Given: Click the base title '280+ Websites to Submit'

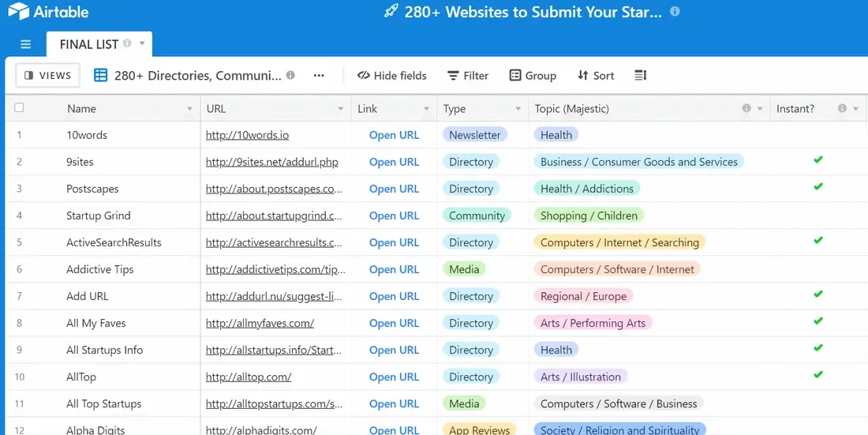Looking at the screenshot, I should click(x=533, y=12).
